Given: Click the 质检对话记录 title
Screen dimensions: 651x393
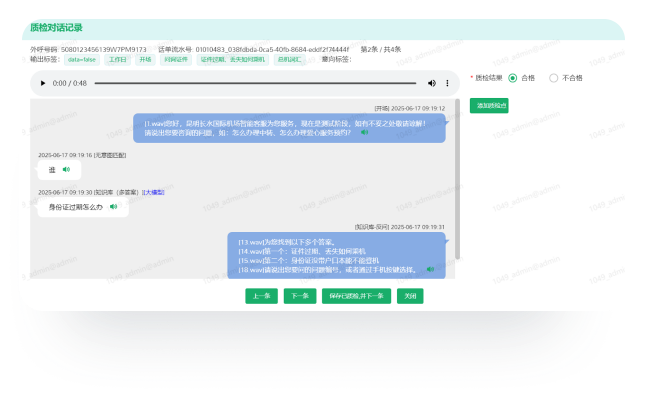Looking at the screenshot, I should click(56, 28).
